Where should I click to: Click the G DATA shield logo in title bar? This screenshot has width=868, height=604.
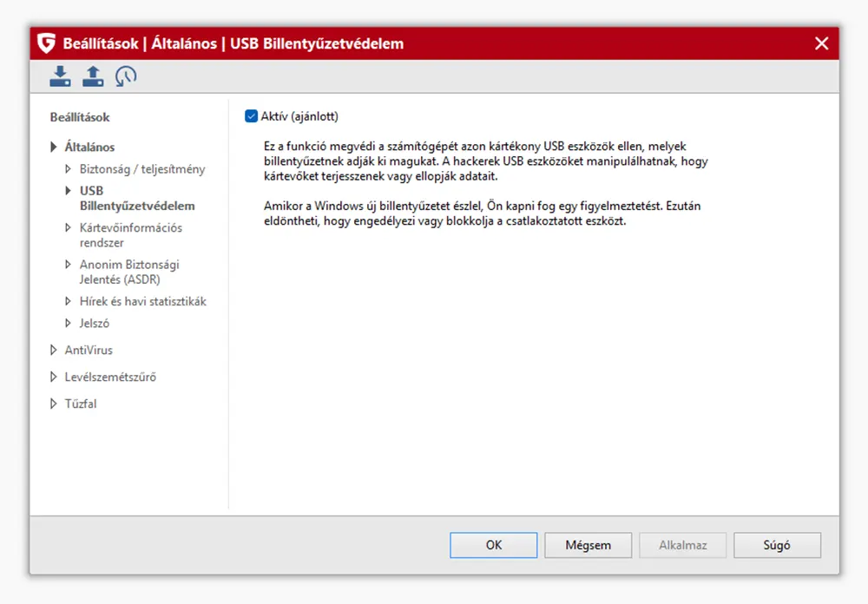[x=47, y=43]
